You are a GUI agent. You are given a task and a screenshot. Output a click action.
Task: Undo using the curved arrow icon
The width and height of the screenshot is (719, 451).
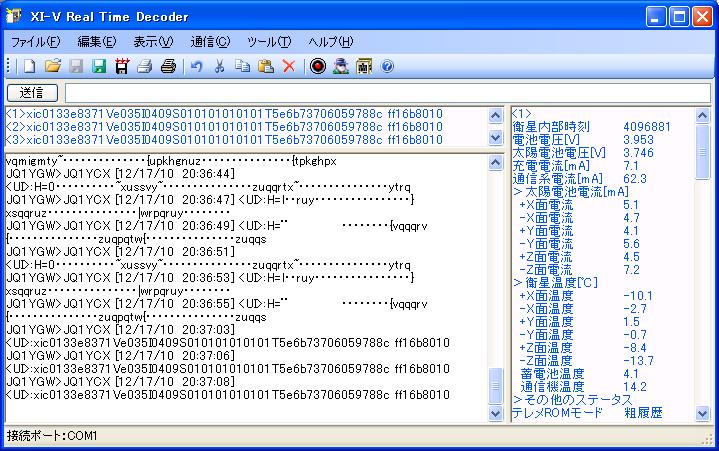[x=196, y=66]
